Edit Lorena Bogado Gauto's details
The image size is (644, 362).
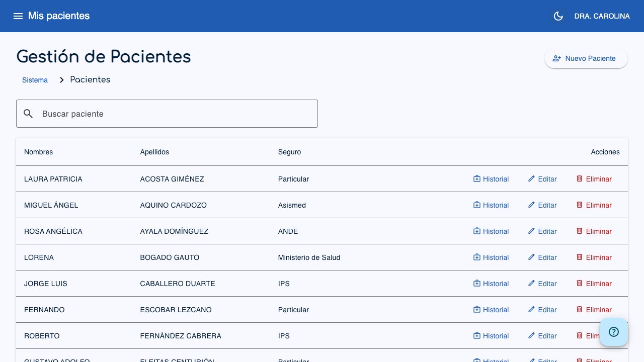[542, 257]
